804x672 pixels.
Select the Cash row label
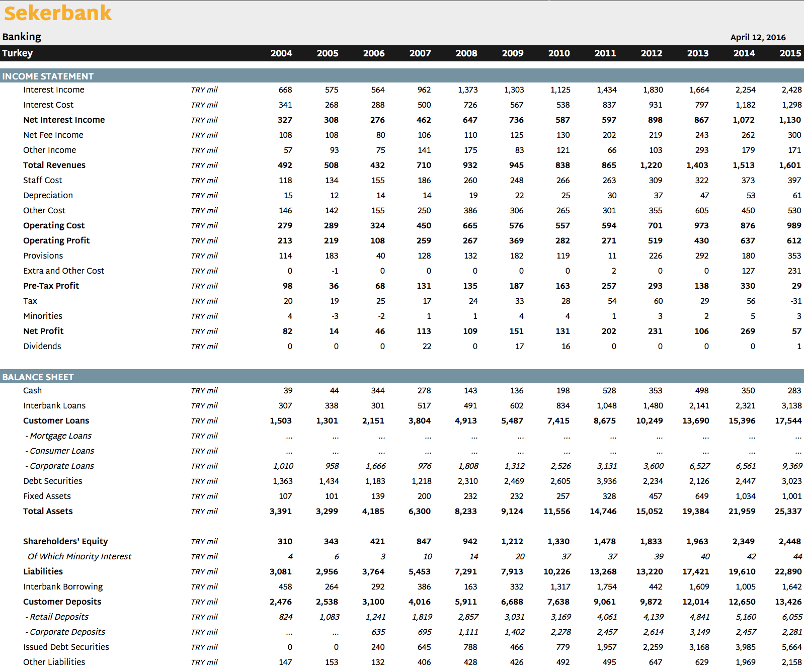point(32,390)
